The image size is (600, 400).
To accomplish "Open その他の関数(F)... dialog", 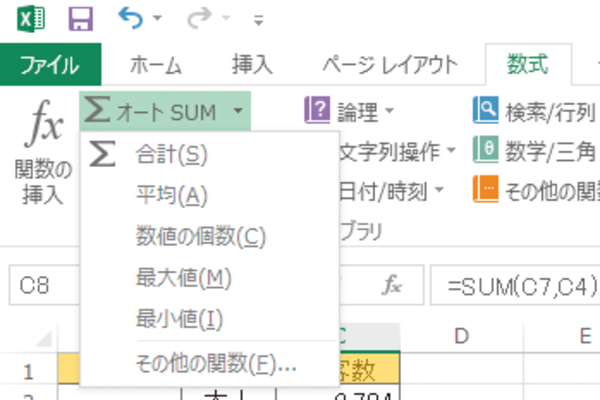I will pos(210,364).
